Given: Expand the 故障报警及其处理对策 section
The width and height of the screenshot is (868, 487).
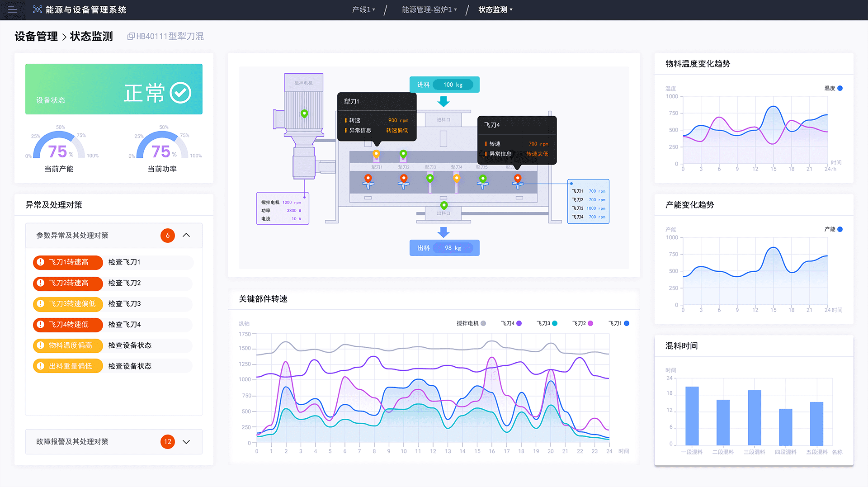Looking at the screenshot, I should click(x=186, y=442).
